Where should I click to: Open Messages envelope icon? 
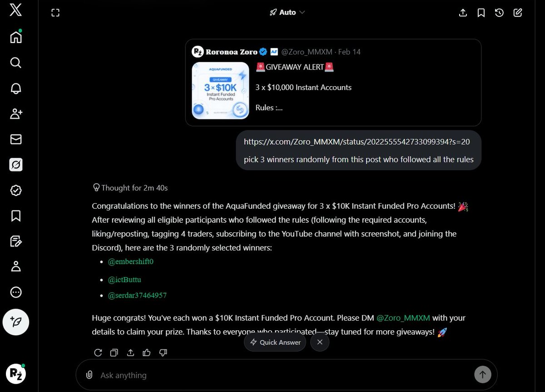[16, 139]
